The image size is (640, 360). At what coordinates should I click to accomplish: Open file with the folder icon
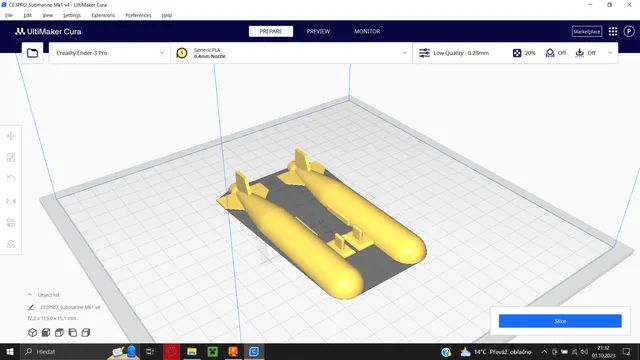point(33,53)
